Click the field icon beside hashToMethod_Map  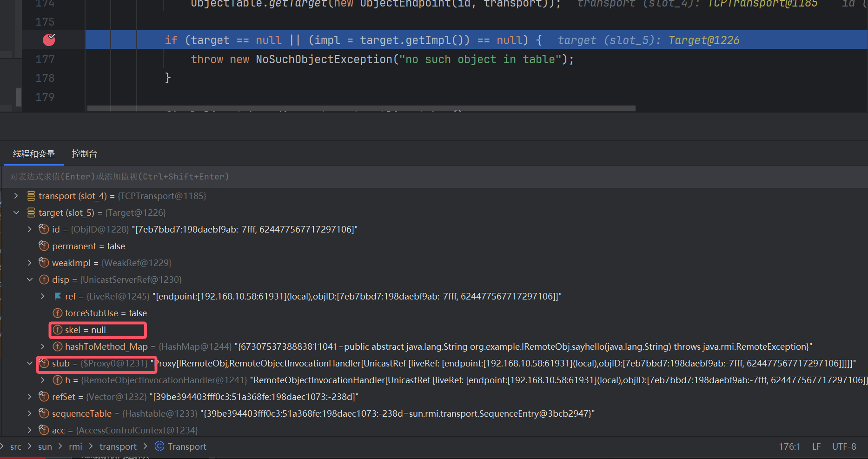(58, 346)
